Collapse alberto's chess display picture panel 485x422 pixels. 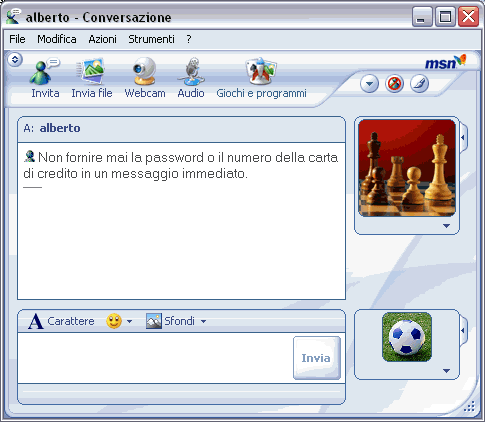point(463,137)
